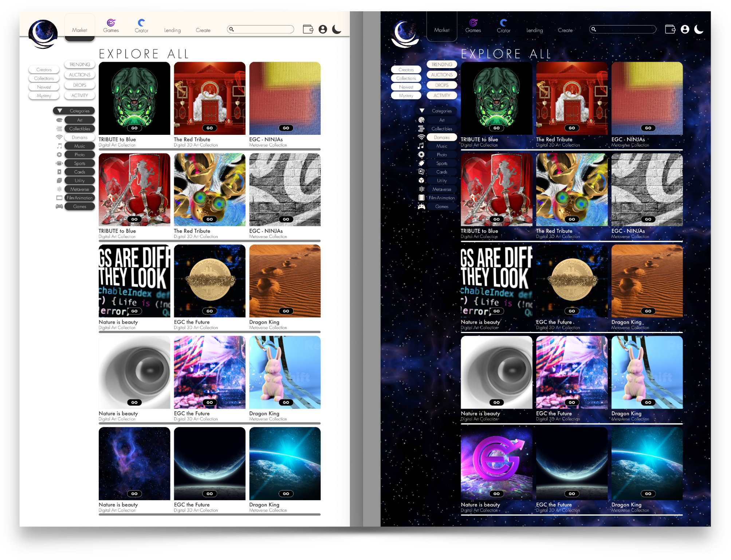731x560 pixels.
Task: Click the Mystery button in the dark-theme sidebar
Action: (x=406, y=95)
